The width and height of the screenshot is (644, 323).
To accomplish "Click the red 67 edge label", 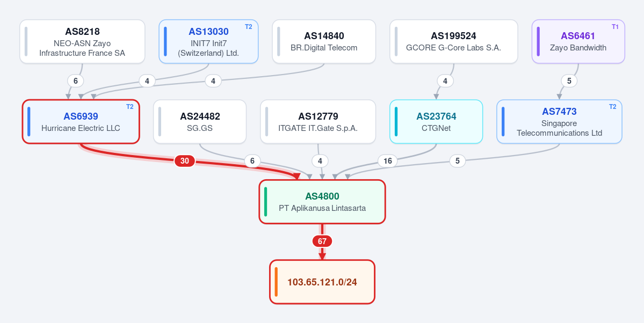I will click(x=322, y=241).
